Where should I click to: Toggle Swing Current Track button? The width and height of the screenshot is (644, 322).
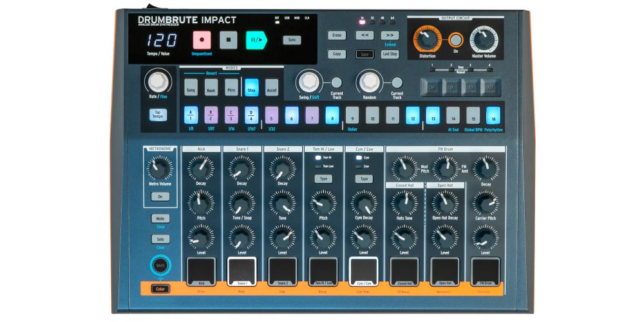pyautogui.click(x=337, y=82)
